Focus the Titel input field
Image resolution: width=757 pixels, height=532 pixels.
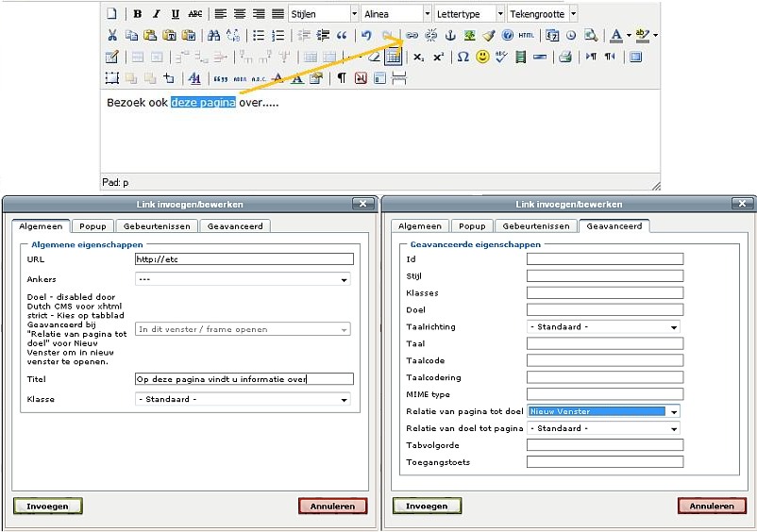click(x=244, y=379)
